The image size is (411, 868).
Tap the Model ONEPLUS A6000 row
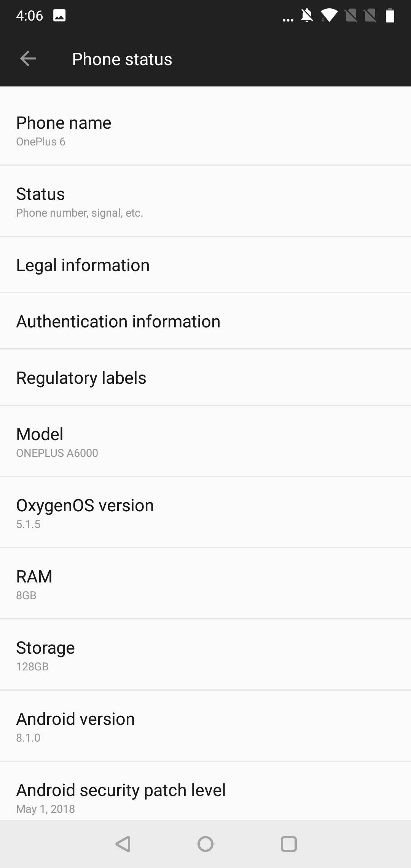point(205,441)
